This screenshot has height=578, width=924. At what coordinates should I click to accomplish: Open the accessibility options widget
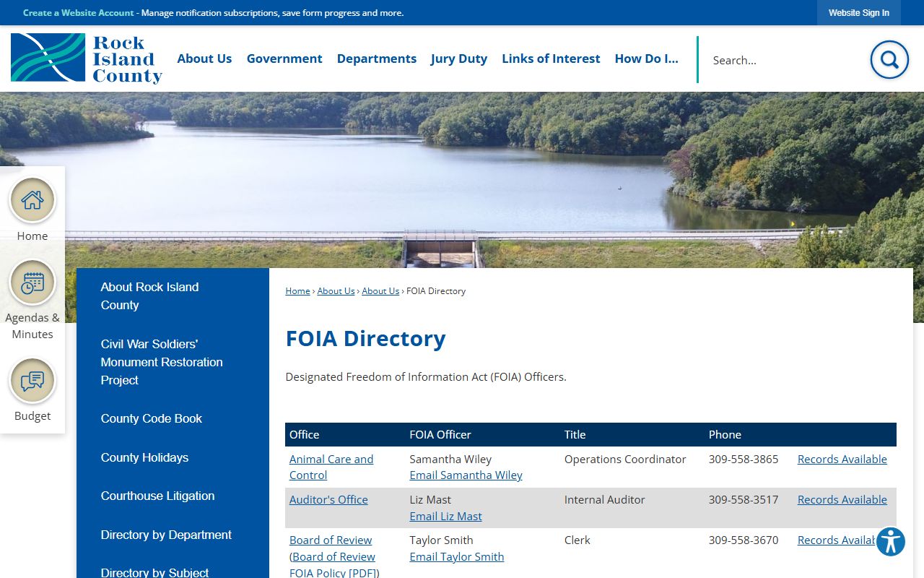(x=891, y=542)
